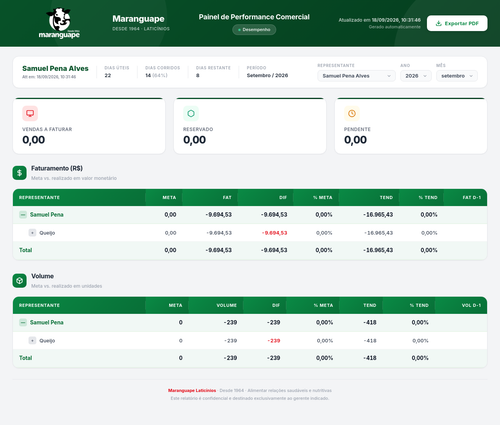Open the Ano dropdown showing 2026

416,76
